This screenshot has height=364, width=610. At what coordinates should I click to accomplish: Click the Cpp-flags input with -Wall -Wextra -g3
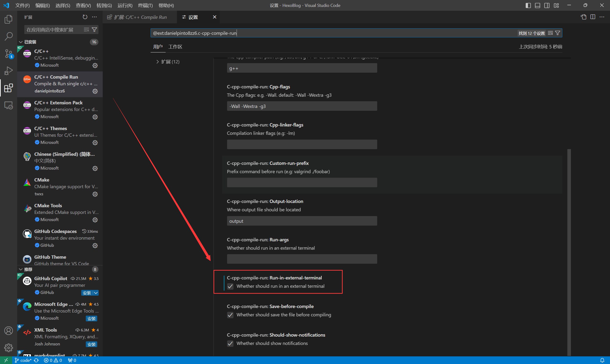click(302, 106)
